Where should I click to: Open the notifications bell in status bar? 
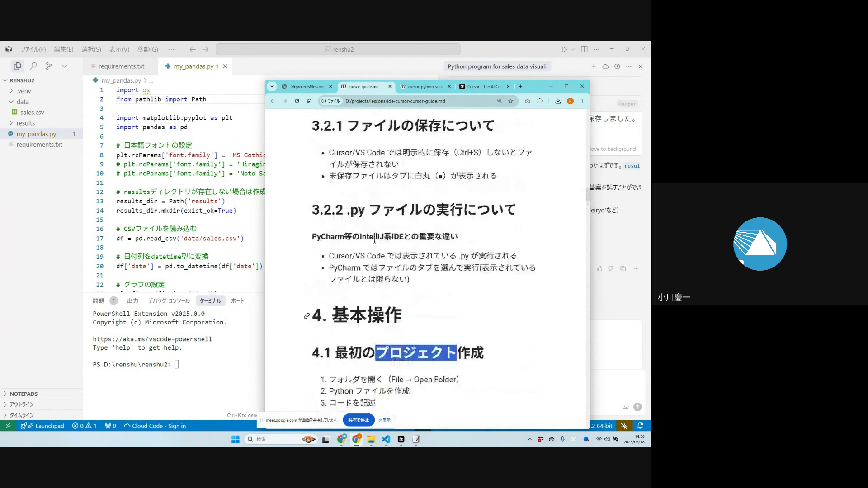640,426
